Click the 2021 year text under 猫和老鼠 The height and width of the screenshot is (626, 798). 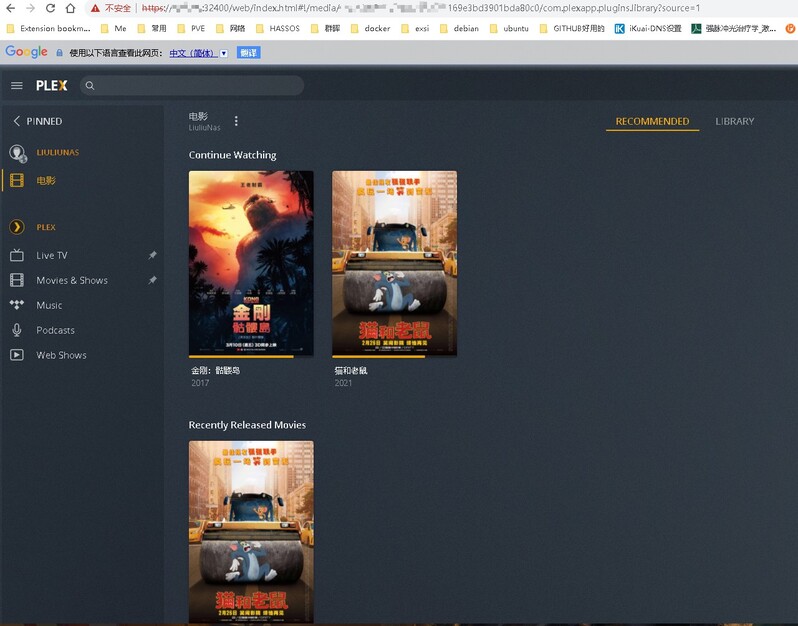pyautogui.click(x=343, y=383)
